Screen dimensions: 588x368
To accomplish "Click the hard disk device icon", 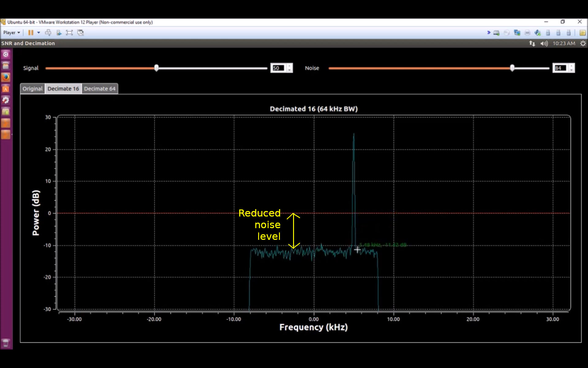I will (496, 33).
